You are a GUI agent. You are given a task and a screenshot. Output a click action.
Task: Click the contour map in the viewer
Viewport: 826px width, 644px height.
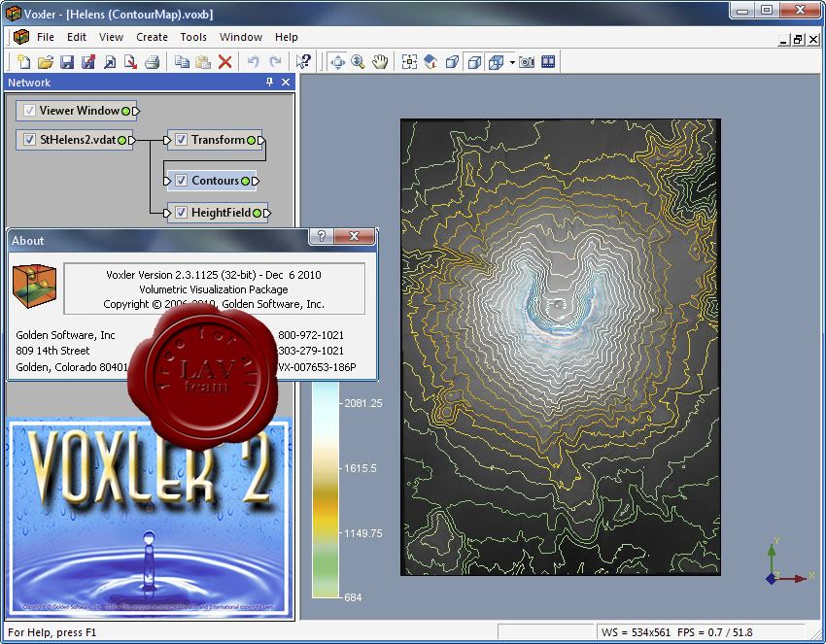coord(561,347)
